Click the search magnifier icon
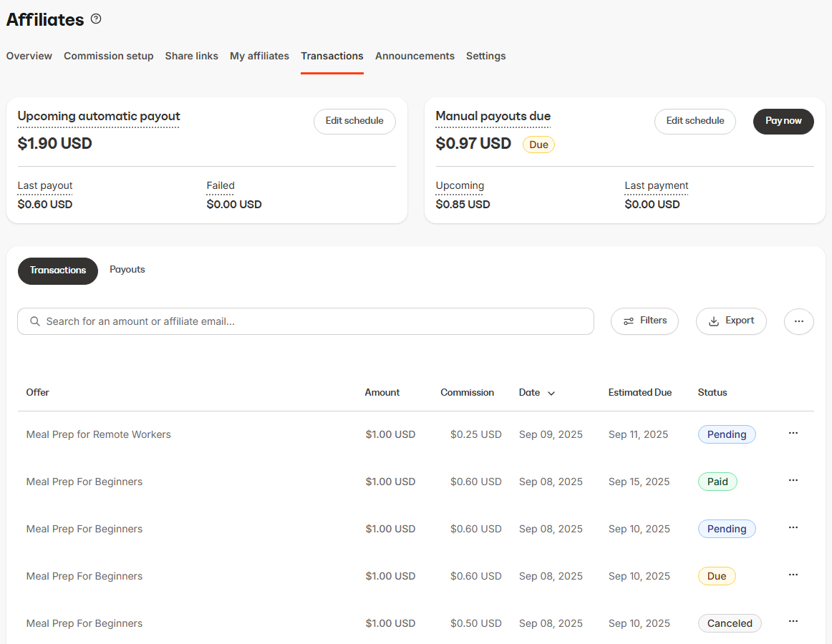The image size is (832, 644). point(34,321)
